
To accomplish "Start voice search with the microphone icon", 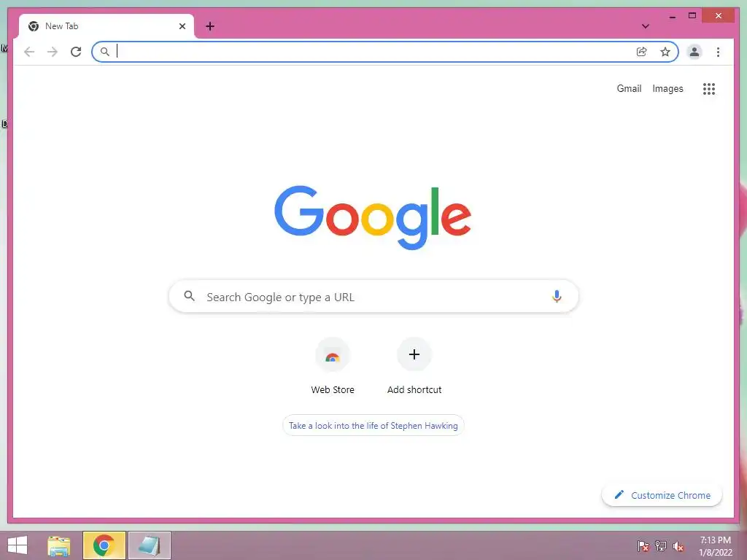I will pos(557,296).
